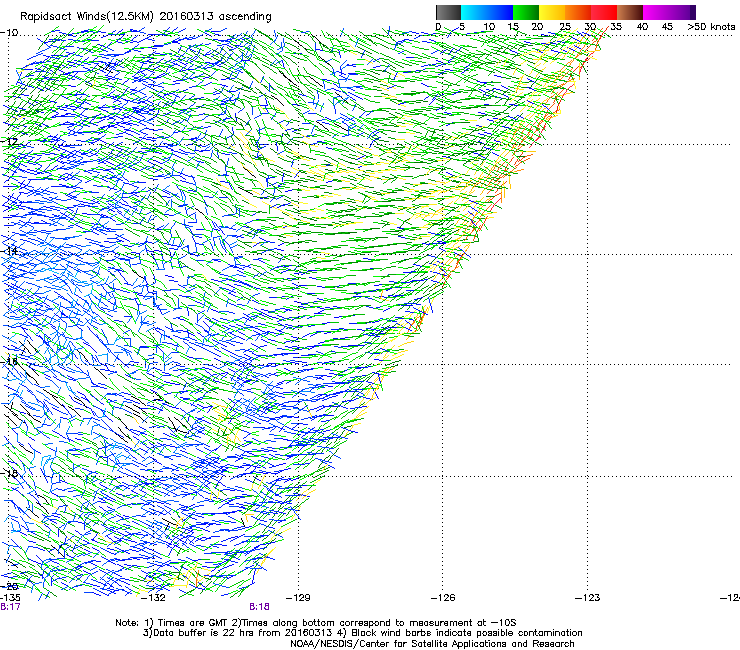
Task: Click the -10 latitude axis label
Action: (x=9, y=33)
